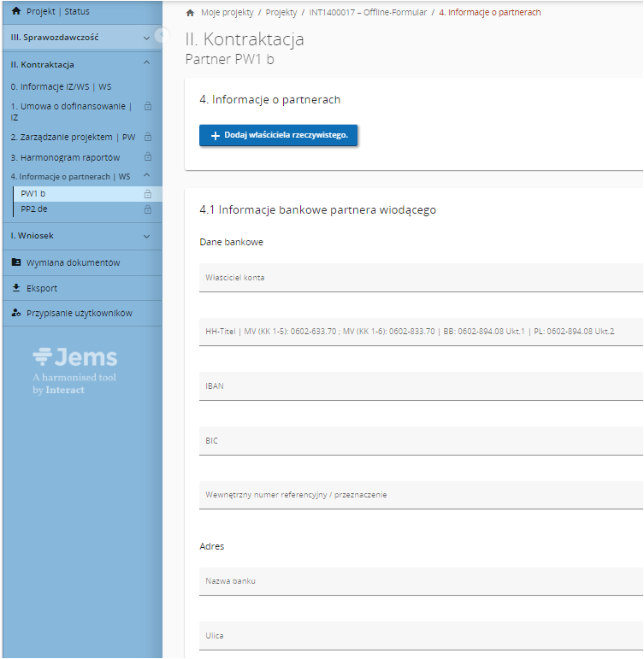Click the folder icon of Wymiana dokumentów
The image size is (644, 659).
point(16,262)
